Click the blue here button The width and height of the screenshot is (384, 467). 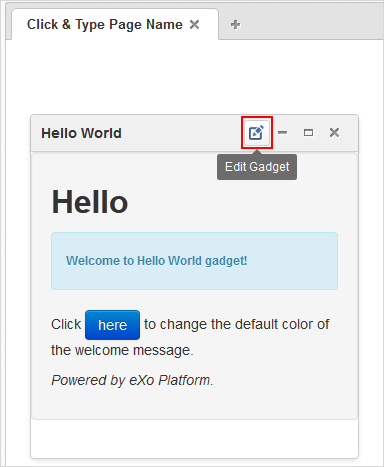[x=112, y=325]
